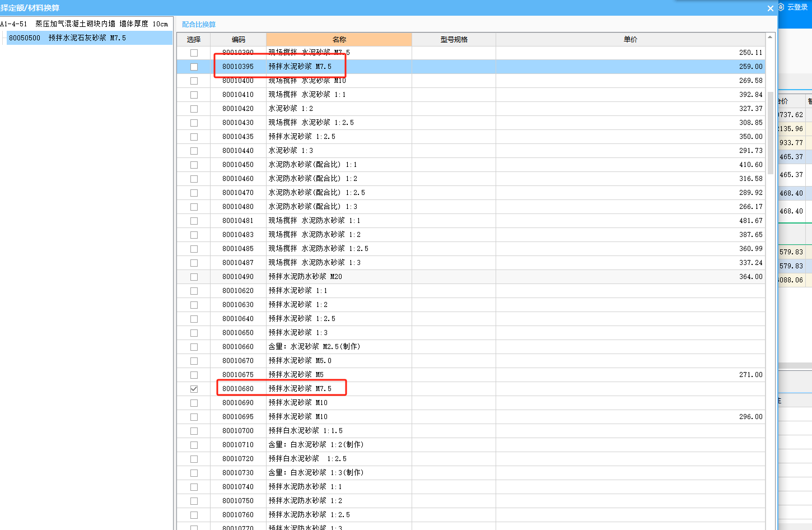Click price cell 364.00
Image resolution: width=812 pixels, height=530 pixels.
pos(631,277)
